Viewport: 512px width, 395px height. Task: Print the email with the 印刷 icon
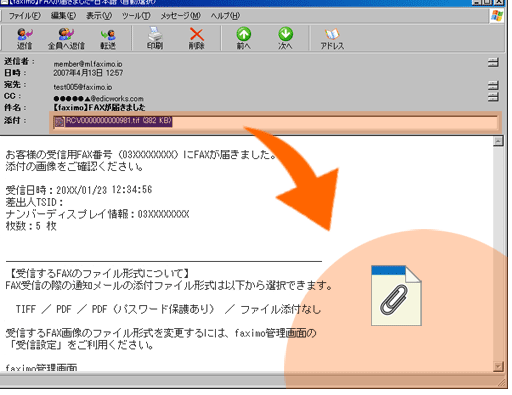point(155,39)
